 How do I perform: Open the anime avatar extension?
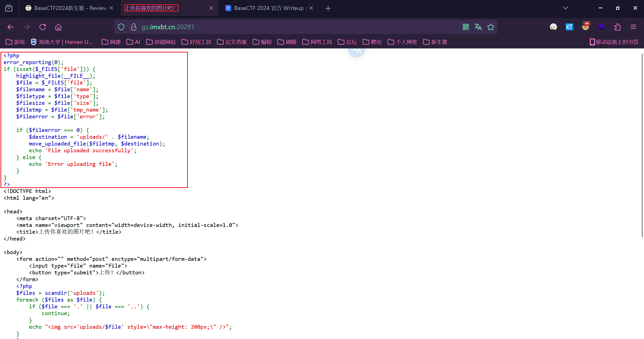tap(553, 27)
